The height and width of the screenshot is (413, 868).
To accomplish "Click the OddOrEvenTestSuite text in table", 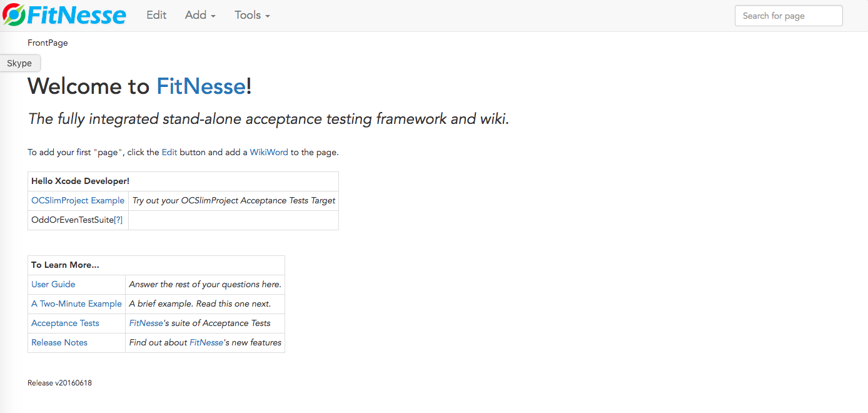I will (73, 220).
